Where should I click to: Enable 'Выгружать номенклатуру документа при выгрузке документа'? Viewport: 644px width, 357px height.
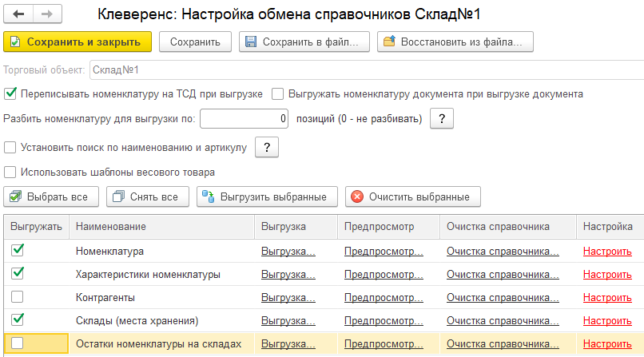[277, 94]
